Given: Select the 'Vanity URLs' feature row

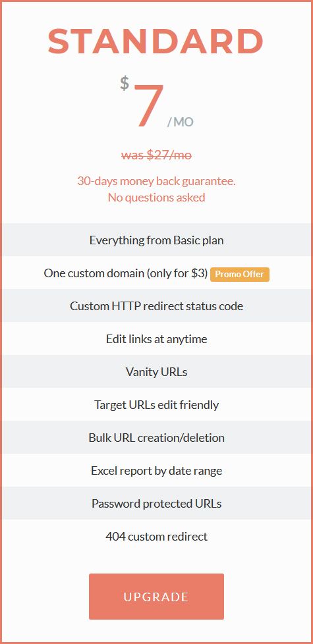Looking at the screenshot, I should (157, 371).
